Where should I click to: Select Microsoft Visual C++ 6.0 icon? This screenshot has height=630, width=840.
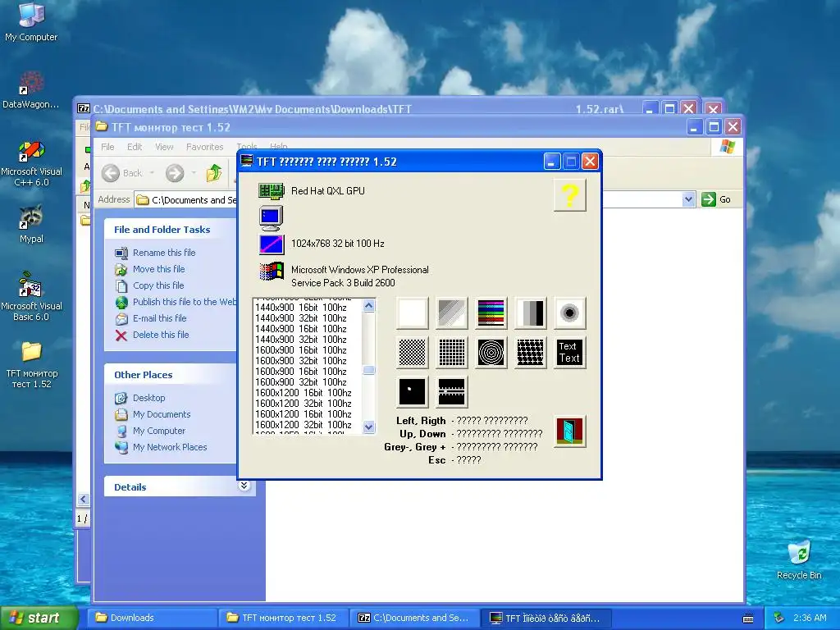pyautogui.click(x=31, y=163)
